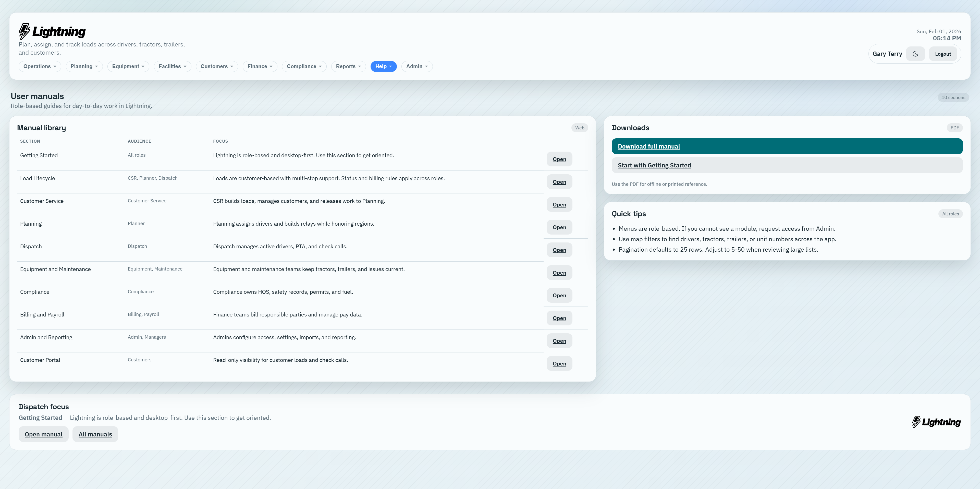Click Start with Getting Started

pyautogui.click(x=654, y=165)
